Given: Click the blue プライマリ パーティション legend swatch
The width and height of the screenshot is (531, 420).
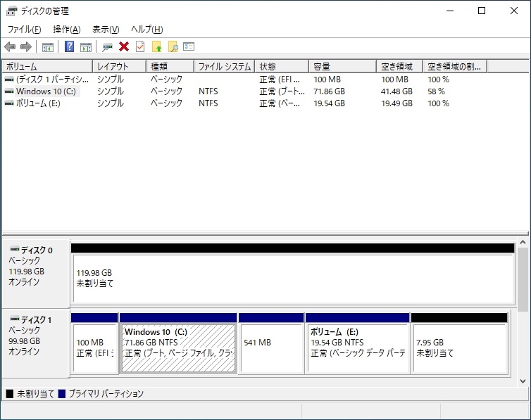Looking at the screenshot, I should [62, 394].
